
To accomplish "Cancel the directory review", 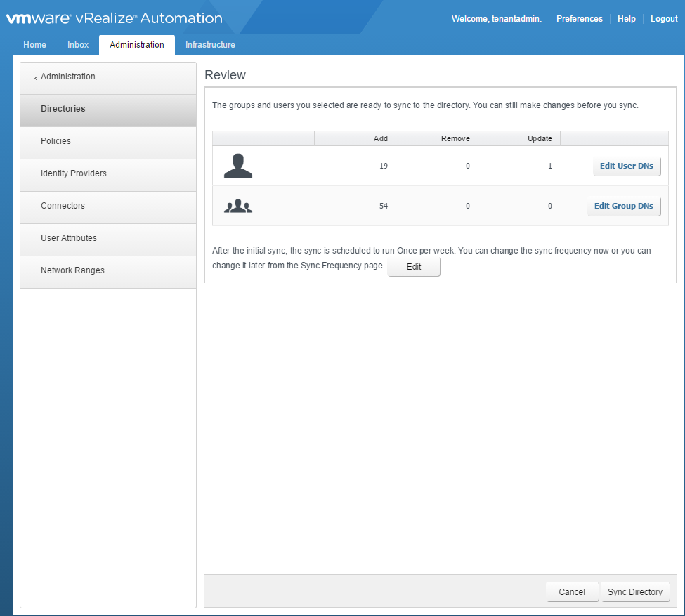I will coord(572,592).
